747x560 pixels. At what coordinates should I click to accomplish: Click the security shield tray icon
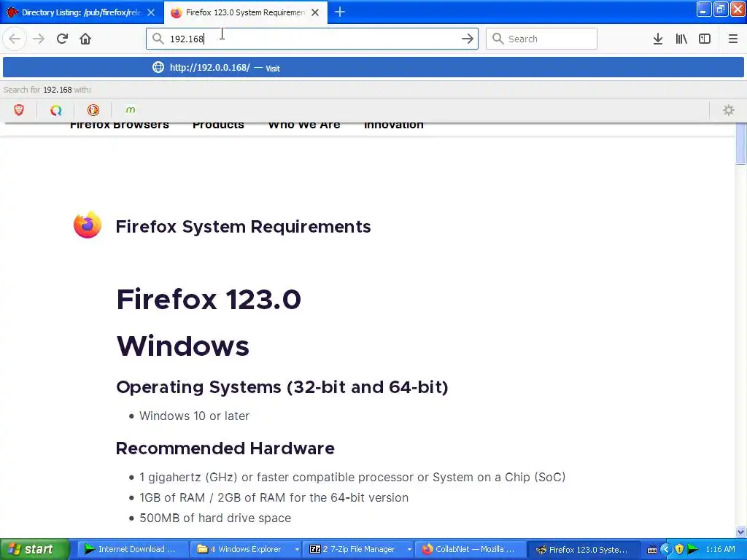pos(679,549)
